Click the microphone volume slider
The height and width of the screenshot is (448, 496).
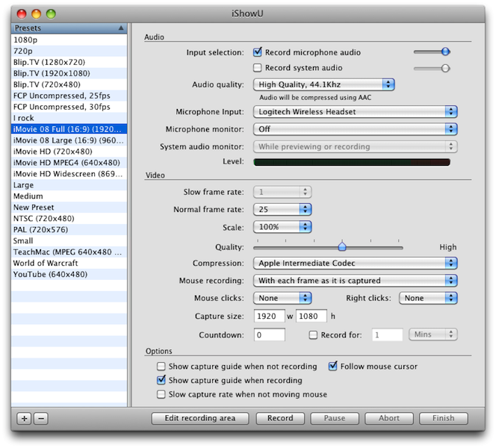coord(445,52)
